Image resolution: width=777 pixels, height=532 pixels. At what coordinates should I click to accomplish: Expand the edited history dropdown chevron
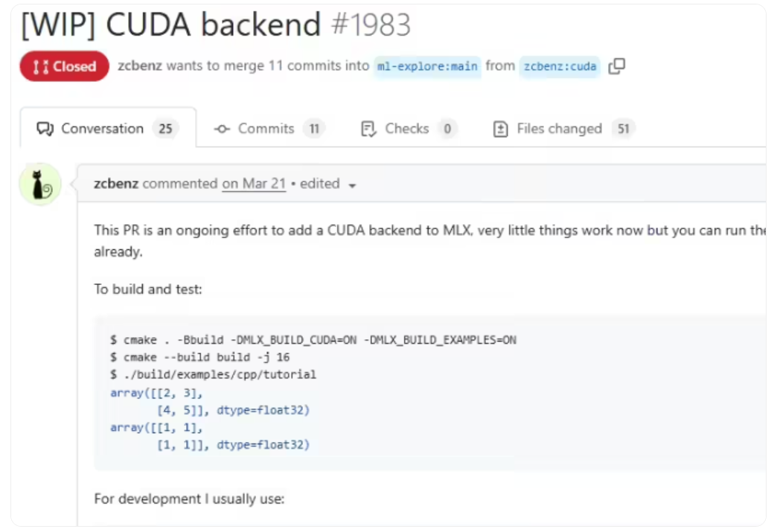(353, 185)
